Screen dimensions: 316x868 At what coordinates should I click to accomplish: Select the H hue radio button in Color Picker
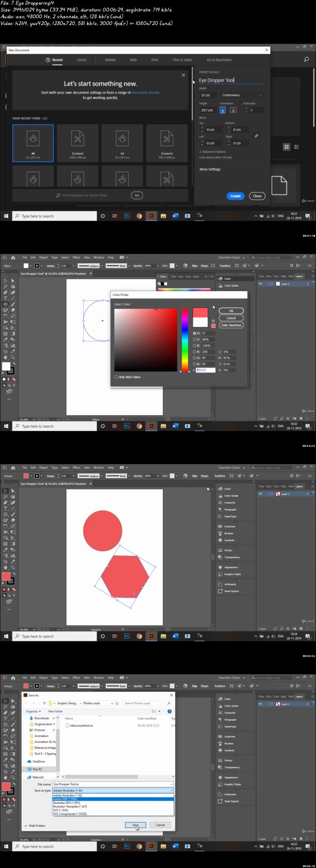tap(194, 333)
